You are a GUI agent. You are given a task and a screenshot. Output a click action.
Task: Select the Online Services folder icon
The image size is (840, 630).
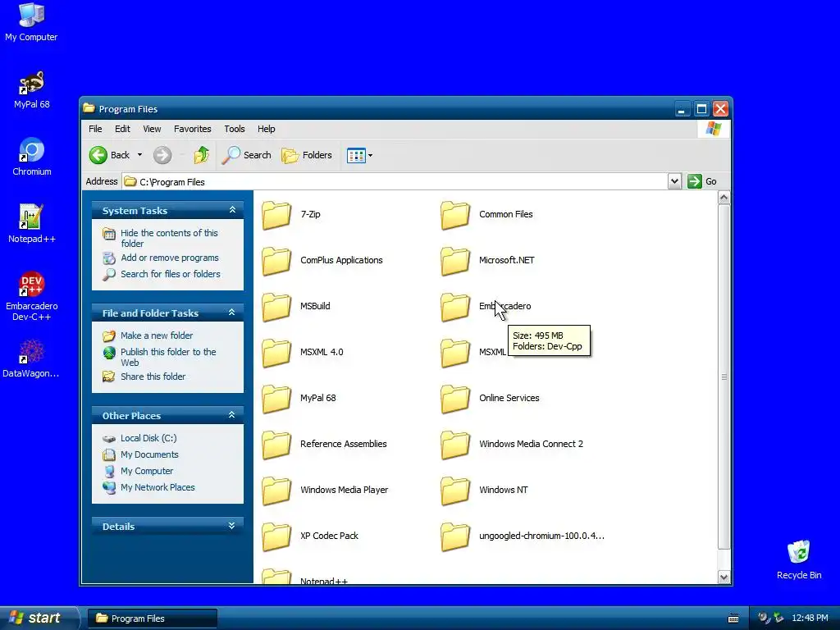[x=455, y=399]
